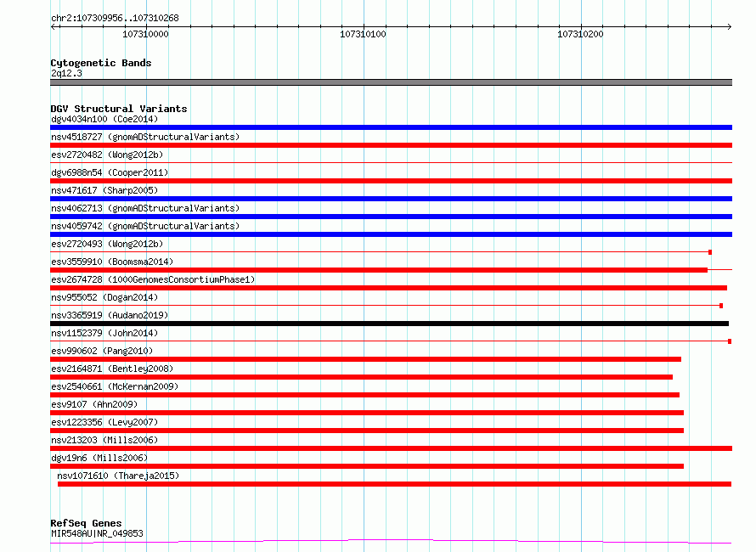Image resolution: width=756 pixels, height=552 pixels.
Task: Open esv2540661 (McKernan2009) label
Action: click(x=115, y=386)
